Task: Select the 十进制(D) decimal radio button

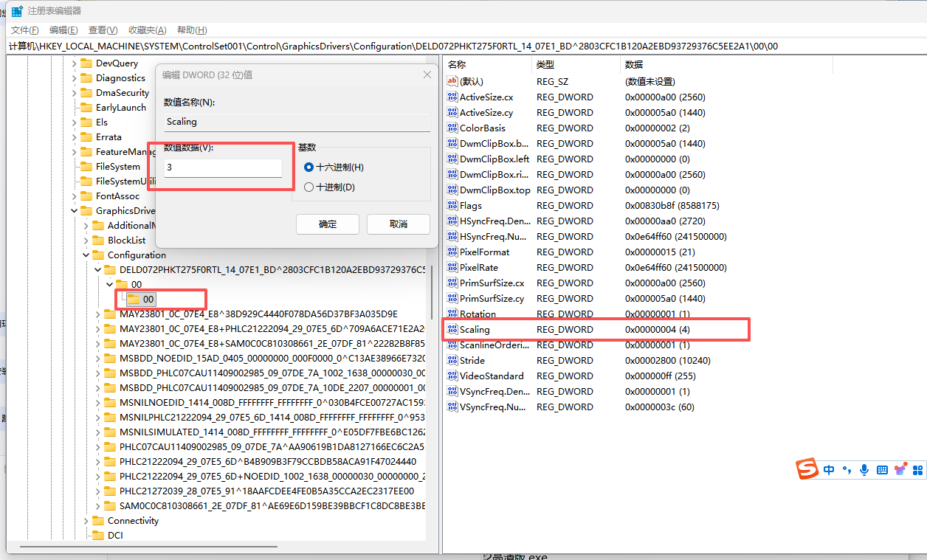Action: [x=309, y=187]
